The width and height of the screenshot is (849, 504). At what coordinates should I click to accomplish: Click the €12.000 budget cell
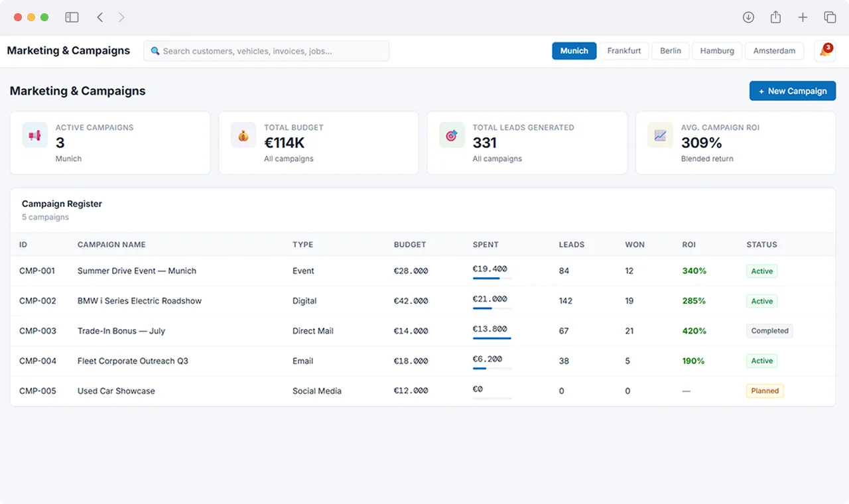pyautogui.click(x=411, y=391)
